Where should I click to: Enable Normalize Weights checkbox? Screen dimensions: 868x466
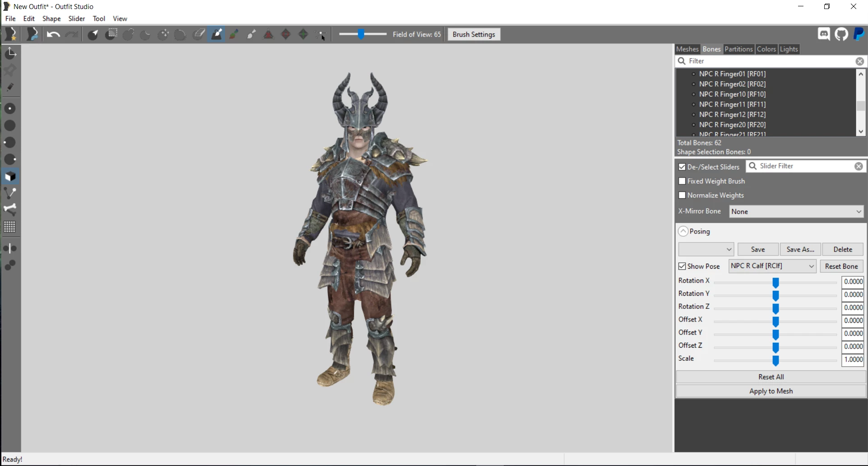(682, 195)
